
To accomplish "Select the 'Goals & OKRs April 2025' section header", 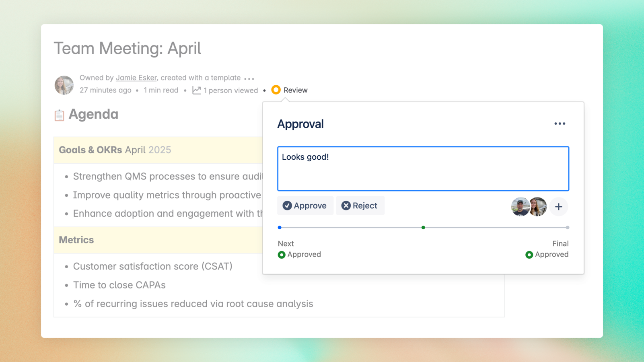I will tap(115, 150).
